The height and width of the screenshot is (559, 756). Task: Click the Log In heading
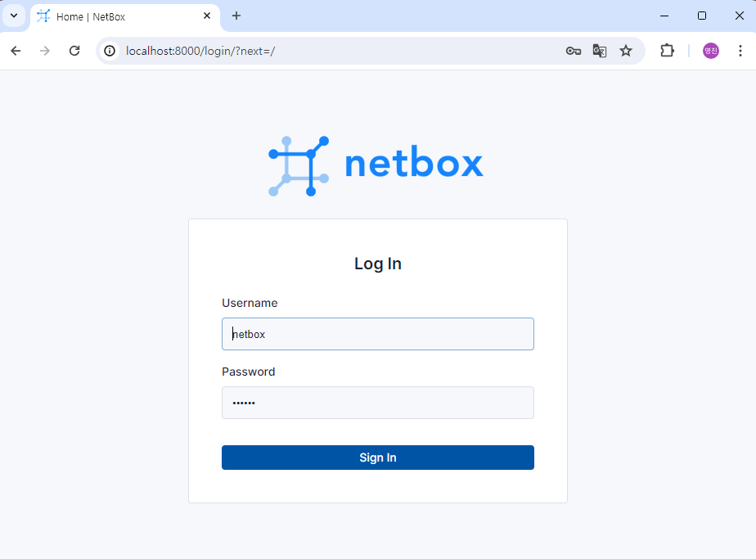point(378,264)
